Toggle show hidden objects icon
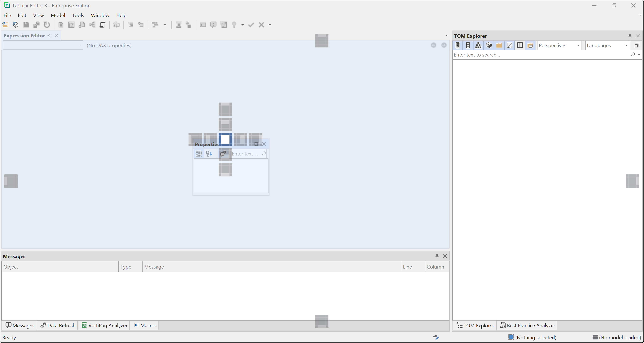 tap(510, 45)
